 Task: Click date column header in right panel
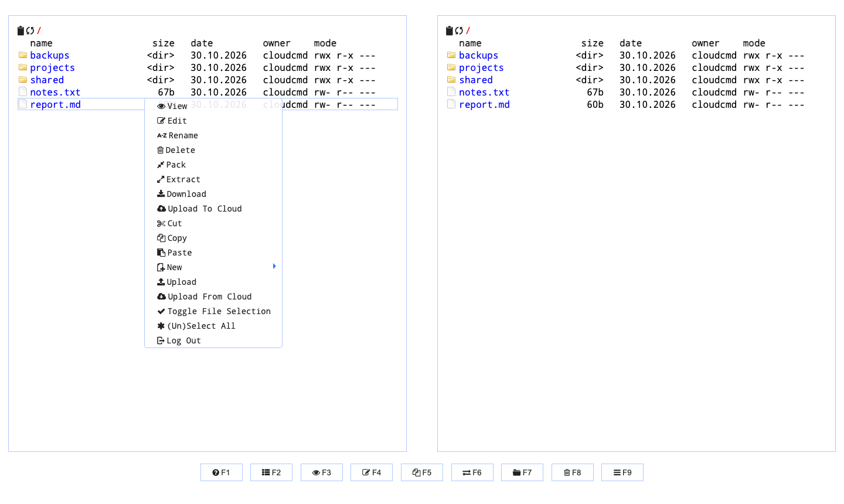click(x=631, y=43)
